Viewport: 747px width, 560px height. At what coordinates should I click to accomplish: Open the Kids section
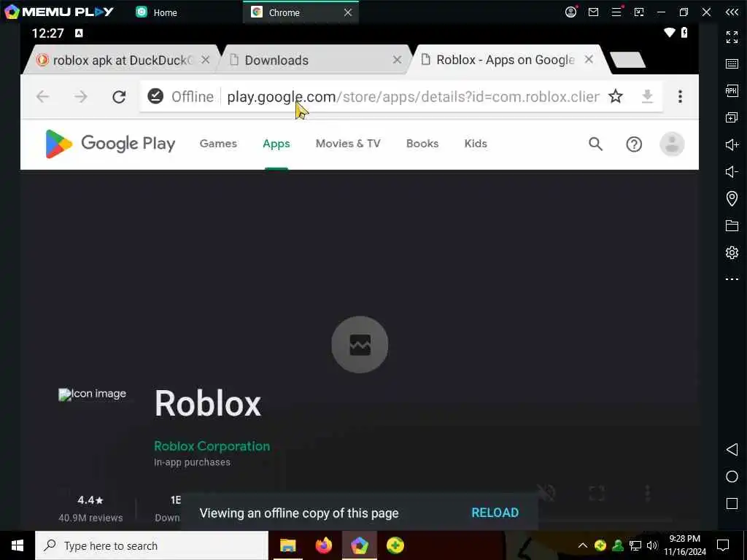(476, 144)
